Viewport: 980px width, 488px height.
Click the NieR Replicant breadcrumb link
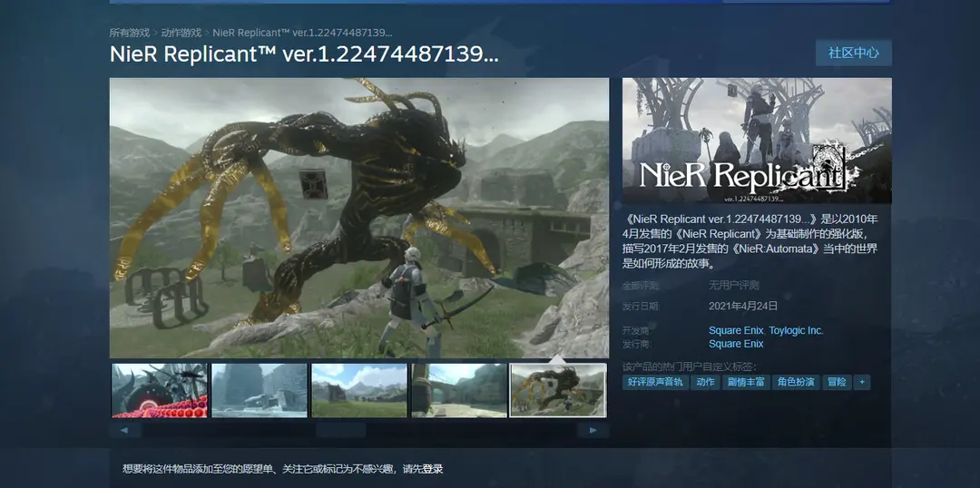[x=302, y=33]
